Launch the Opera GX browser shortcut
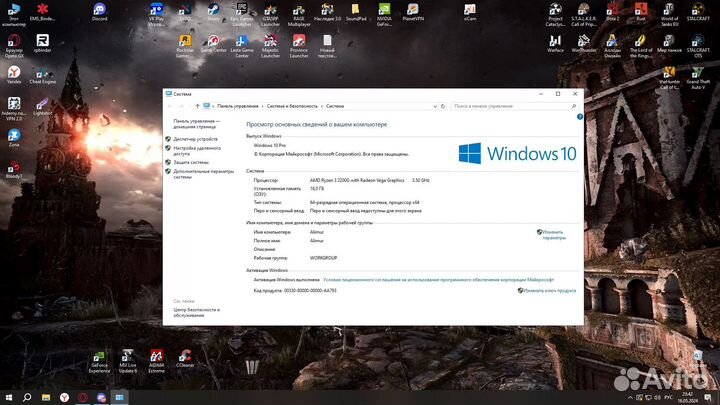720x405 pixels. [x=14, y=46]
